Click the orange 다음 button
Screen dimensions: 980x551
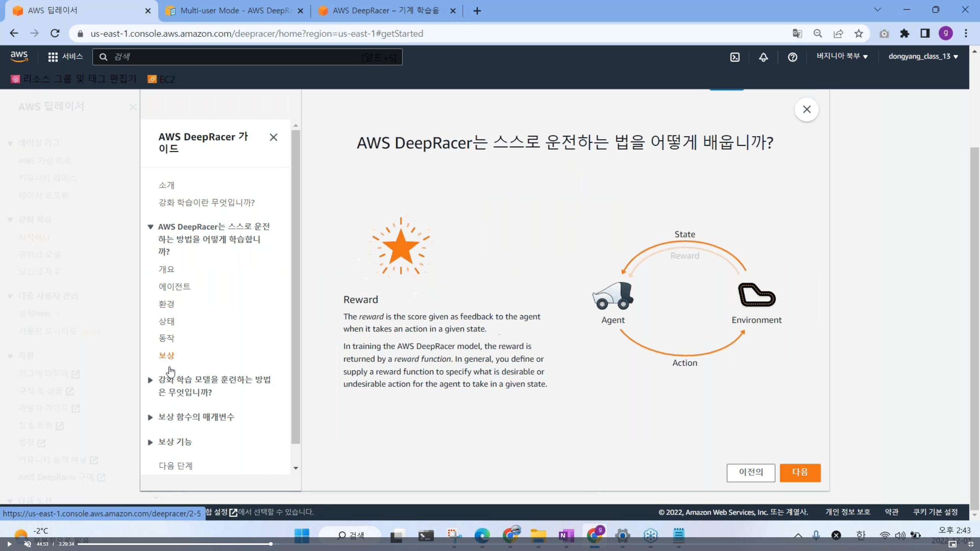[800, 472]
